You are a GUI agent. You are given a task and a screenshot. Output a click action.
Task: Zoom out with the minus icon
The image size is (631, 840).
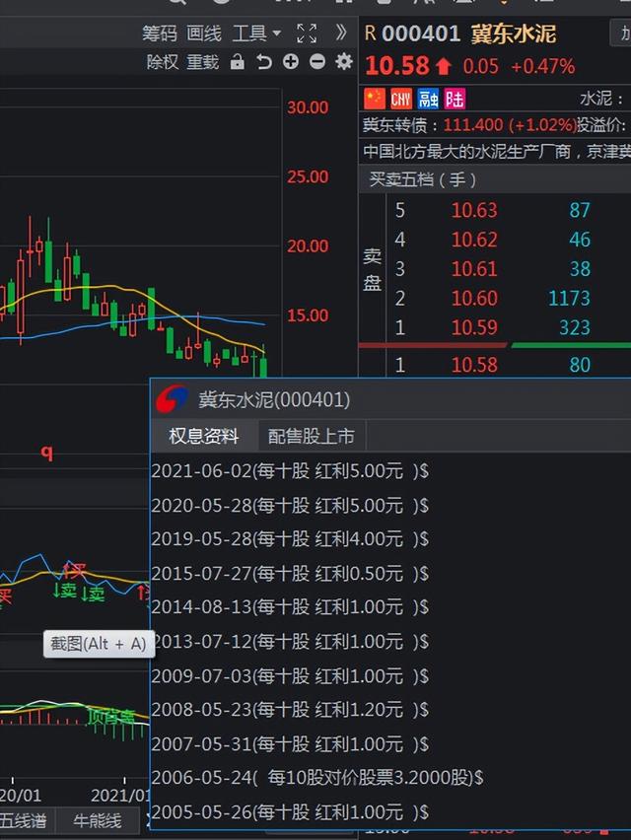click(x=317, y=61)
